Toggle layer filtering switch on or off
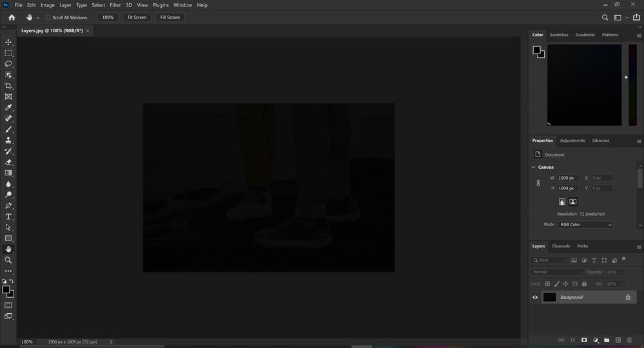The width and height of the screenshot is (644, 348). (x=624, y=260)
